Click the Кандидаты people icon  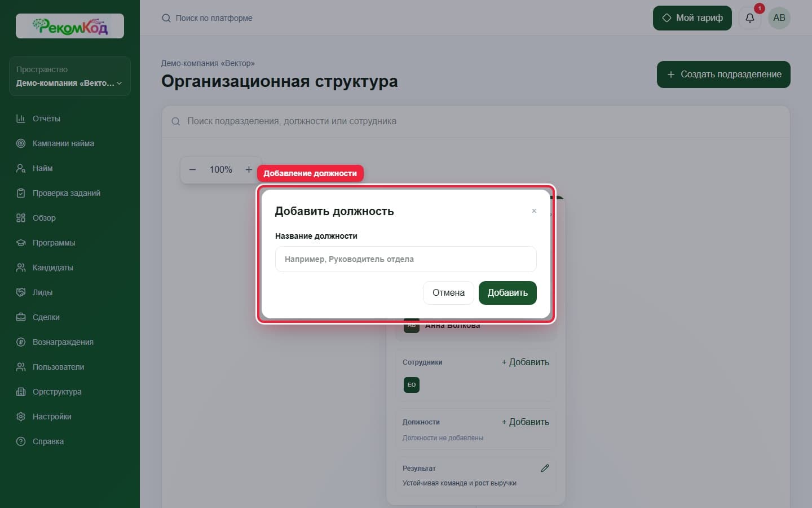coord(21,268)
